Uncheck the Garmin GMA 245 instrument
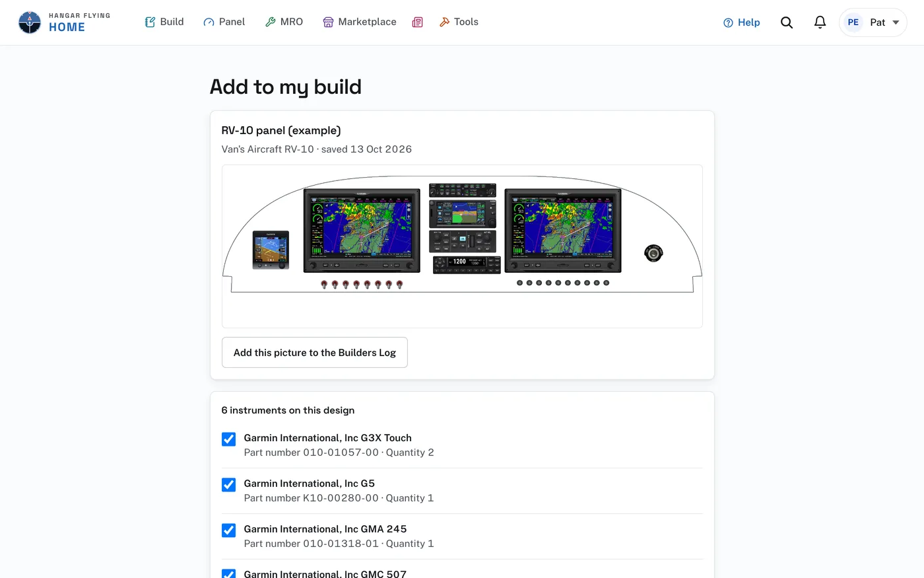Viewport: 924px width, 578px height. pos(228,530)
